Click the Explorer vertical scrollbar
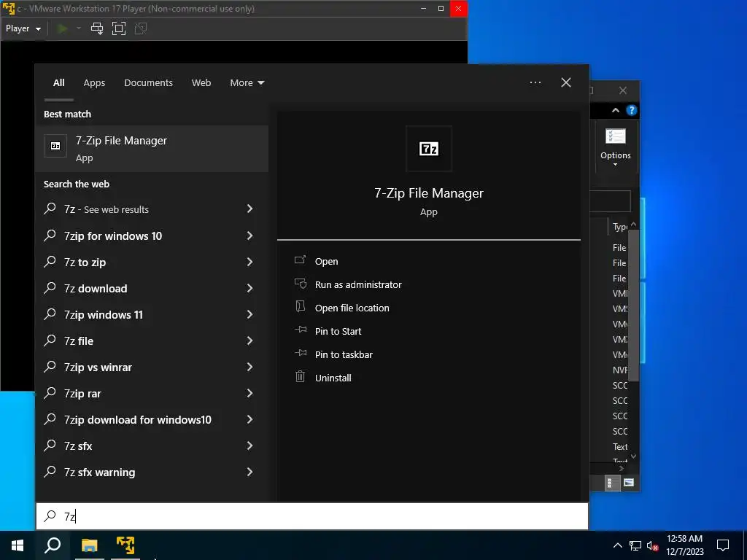This screenshot has height=560, width=747. [633, 305]
